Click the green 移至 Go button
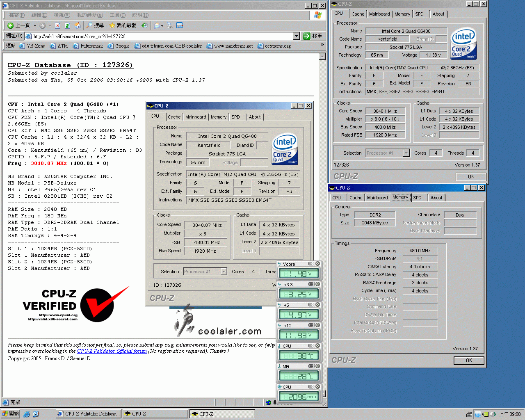 tap(313, 36)
